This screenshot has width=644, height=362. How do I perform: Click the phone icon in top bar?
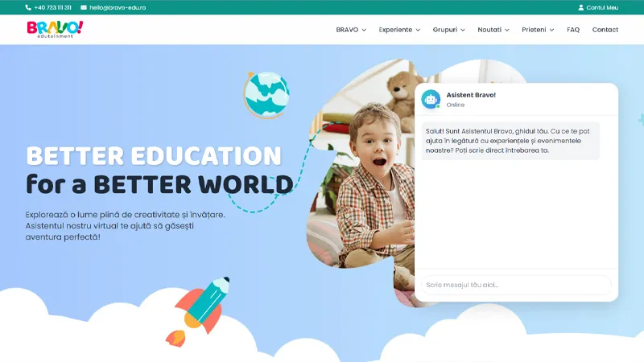pyautogui.click(x=28, y=7)
